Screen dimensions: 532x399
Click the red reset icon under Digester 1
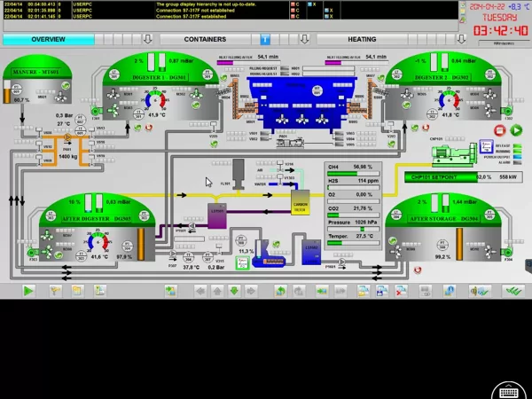point(149,128)
